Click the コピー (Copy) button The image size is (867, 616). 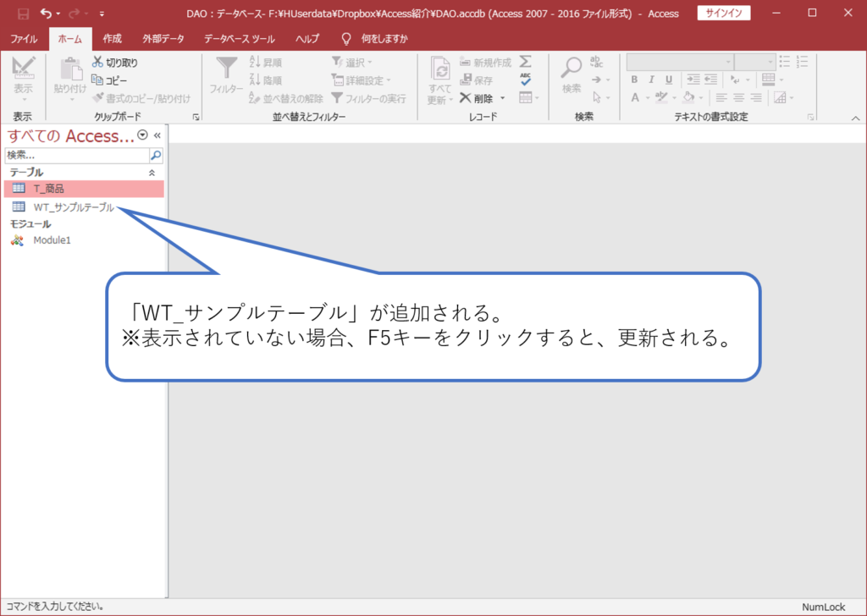pyautogui.click(x=109, y=80)
